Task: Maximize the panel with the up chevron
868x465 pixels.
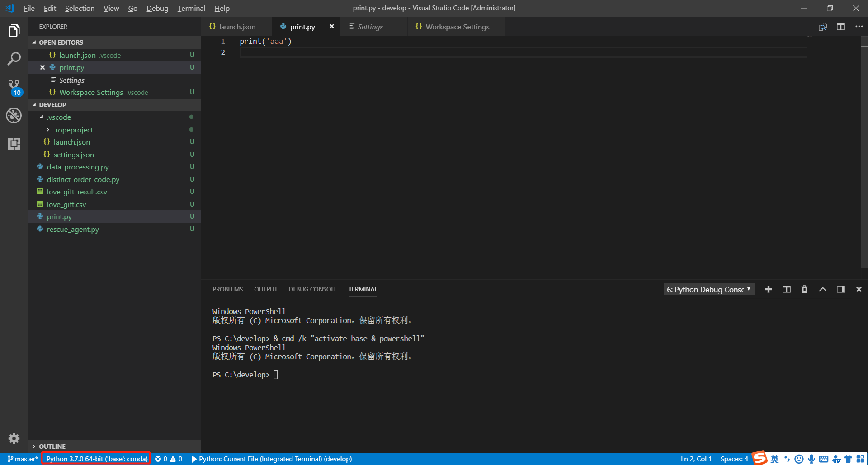Action: [x=823, y=289]
